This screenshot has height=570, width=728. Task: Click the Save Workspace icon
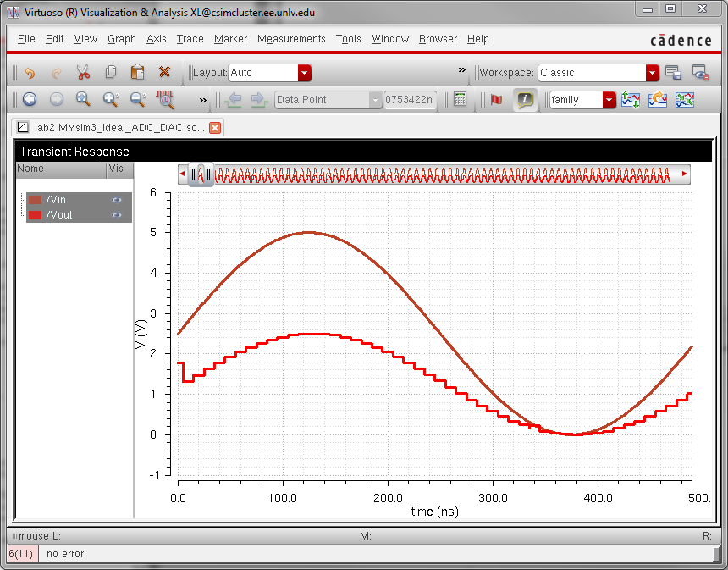point(673,73)
